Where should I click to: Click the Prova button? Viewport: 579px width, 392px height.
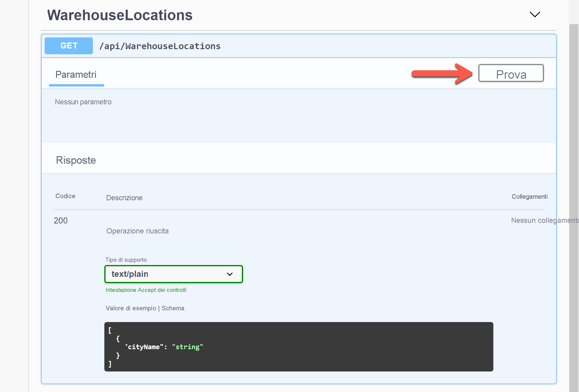tap(511, 73)
